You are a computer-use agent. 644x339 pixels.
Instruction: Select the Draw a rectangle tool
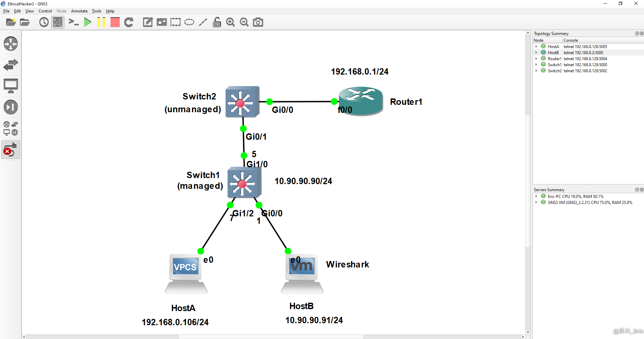coord(176,22)
